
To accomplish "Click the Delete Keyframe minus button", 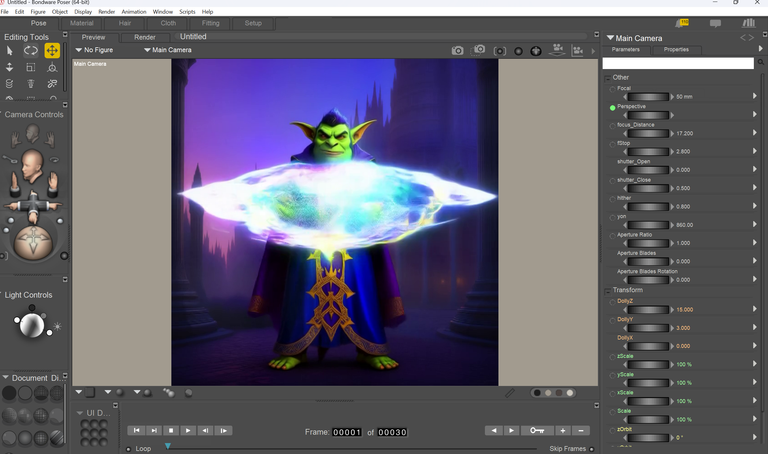I will 581,430.
